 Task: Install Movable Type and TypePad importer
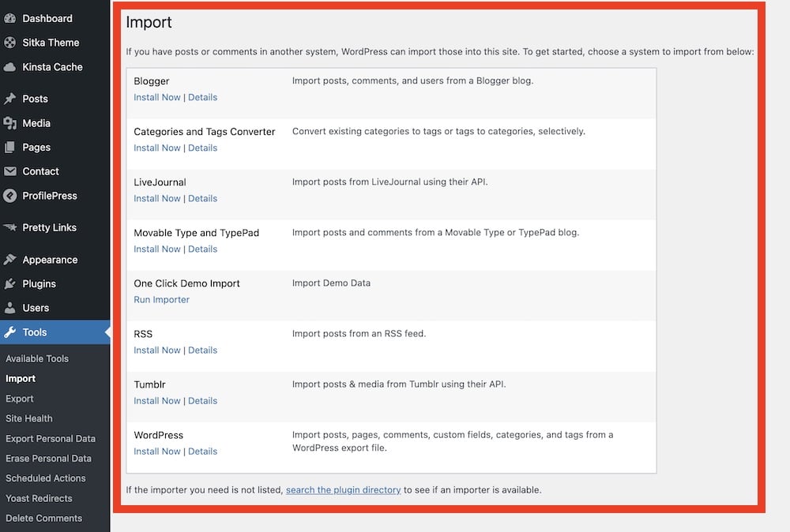point(157,249)
